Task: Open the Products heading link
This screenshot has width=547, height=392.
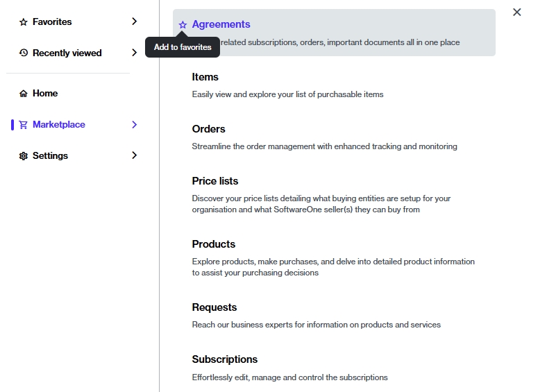Action: [213, 244]
